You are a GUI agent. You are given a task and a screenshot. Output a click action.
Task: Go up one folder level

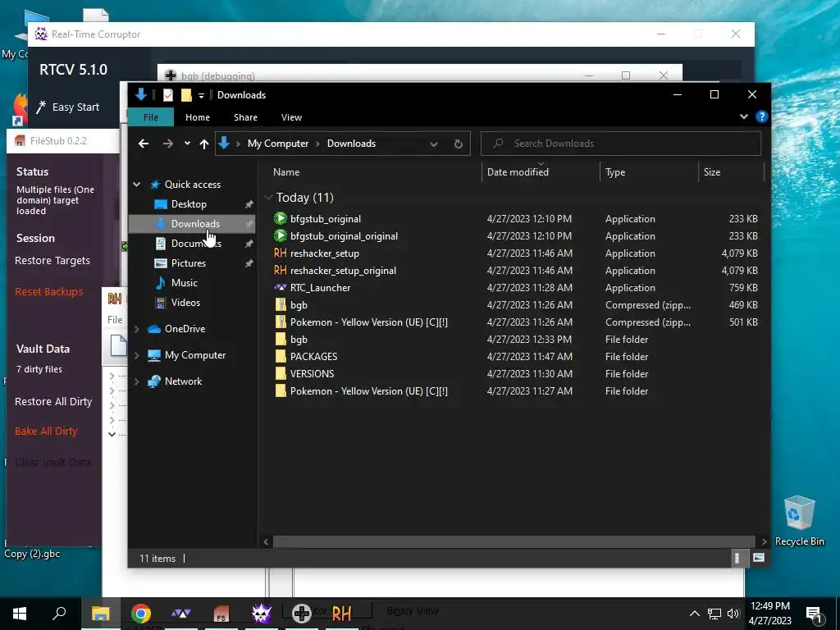(x=204, y=144)
